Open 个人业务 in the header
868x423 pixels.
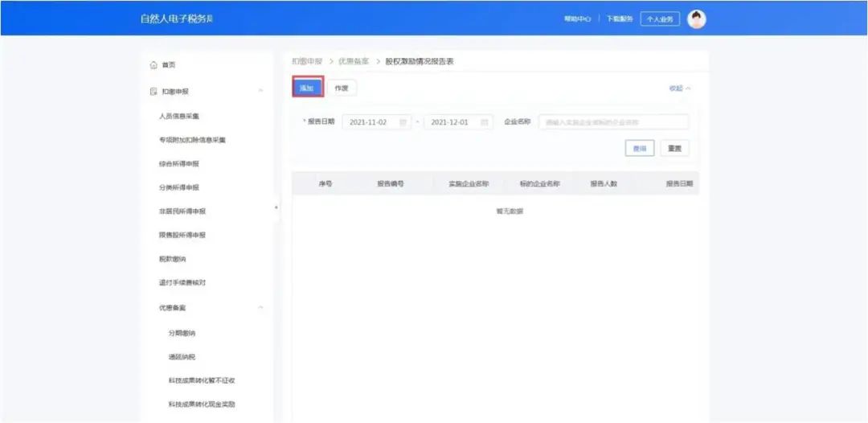[660, 19]
